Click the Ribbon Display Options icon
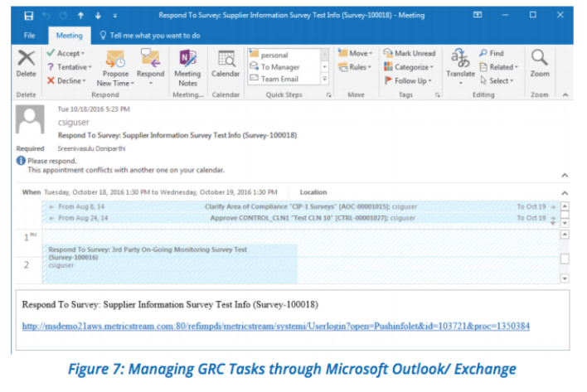Screen dimensions: 587x392 [x=478, y=15]
